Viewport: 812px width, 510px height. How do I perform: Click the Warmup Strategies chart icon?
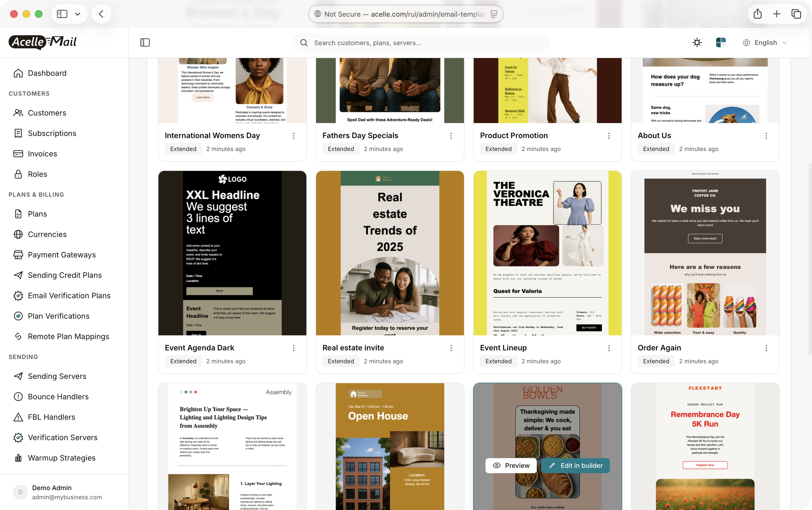18,458
